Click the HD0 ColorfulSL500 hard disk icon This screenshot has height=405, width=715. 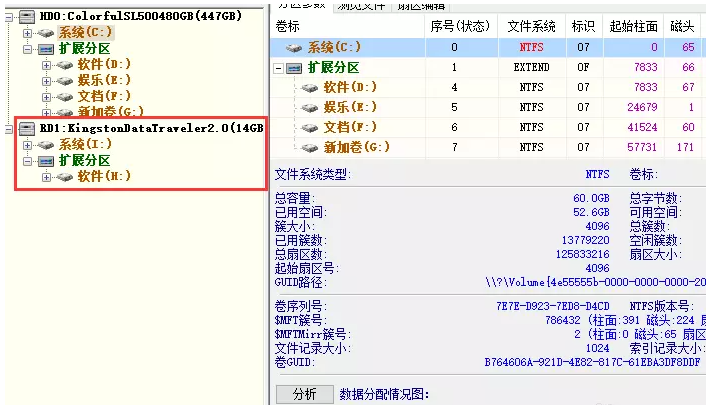click(26, 17)
